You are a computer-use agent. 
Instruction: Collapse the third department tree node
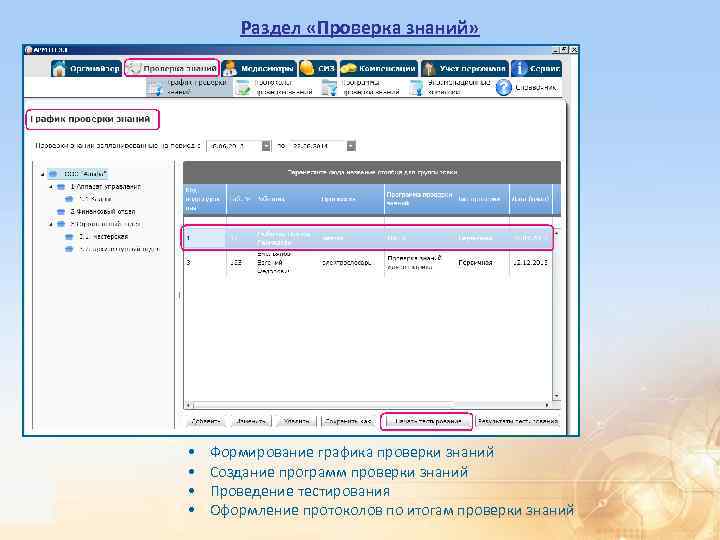pos(51,224)
